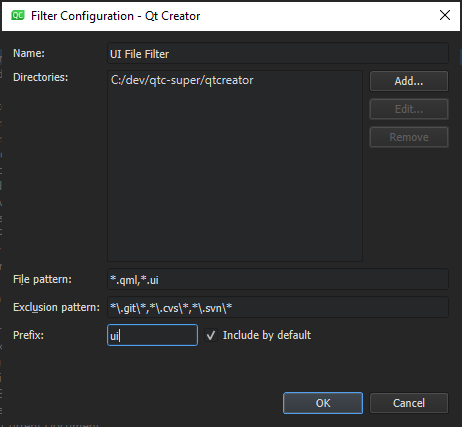This screenshot has width=462, height=427.
Task: Click the Name: label
Action: 29,53
